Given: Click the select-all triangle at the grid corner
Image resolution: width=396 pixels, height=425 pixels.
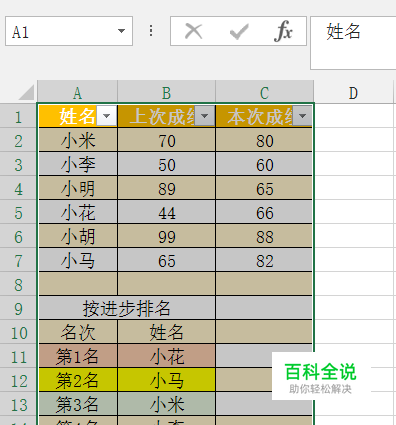Looking at the screenshot, I should click(27, 92).
